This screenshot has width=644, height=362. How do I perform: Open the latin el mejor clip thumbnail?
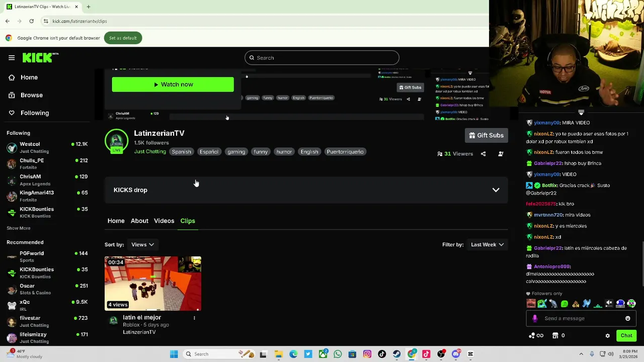153,284
